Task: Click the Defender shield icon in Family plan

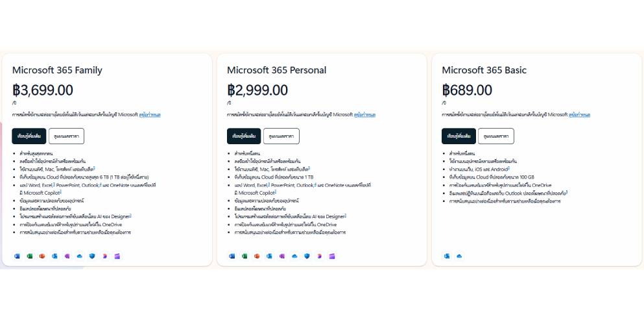Action: (x=92, y=256)
